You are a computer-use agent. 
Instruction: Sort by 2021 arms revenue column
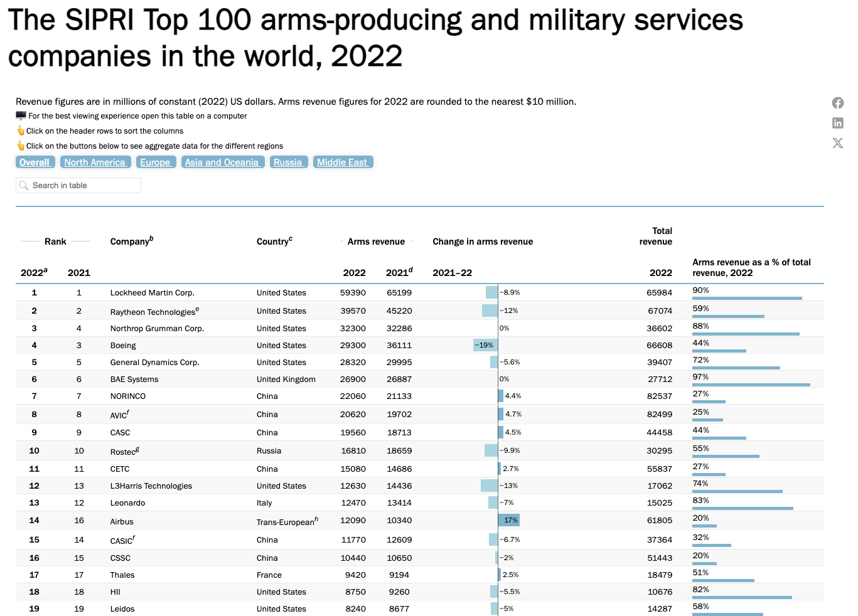pos(398,272)
